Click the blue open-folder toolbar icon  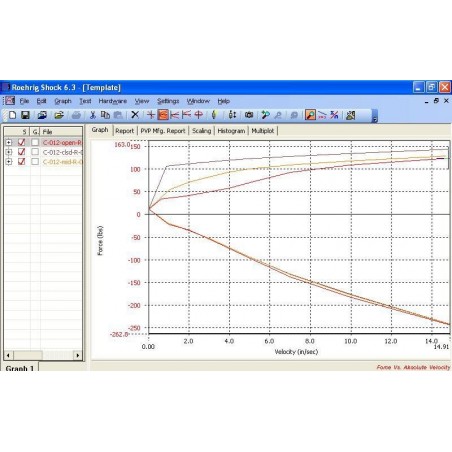(42, 115)
